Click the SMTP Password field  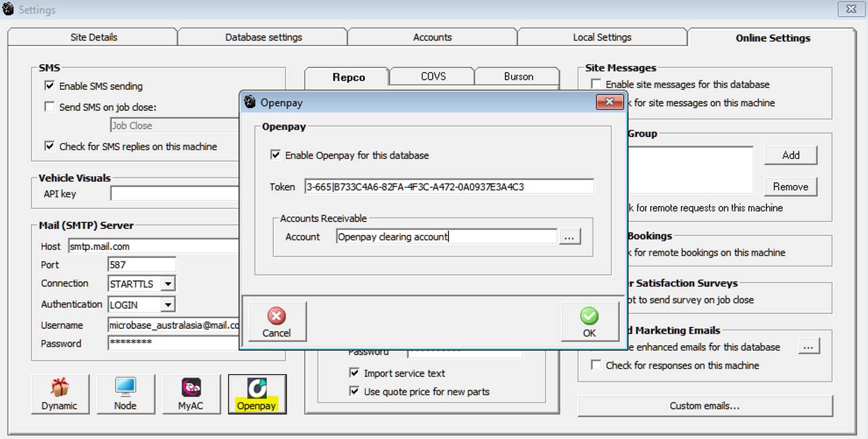click(174, 343)
